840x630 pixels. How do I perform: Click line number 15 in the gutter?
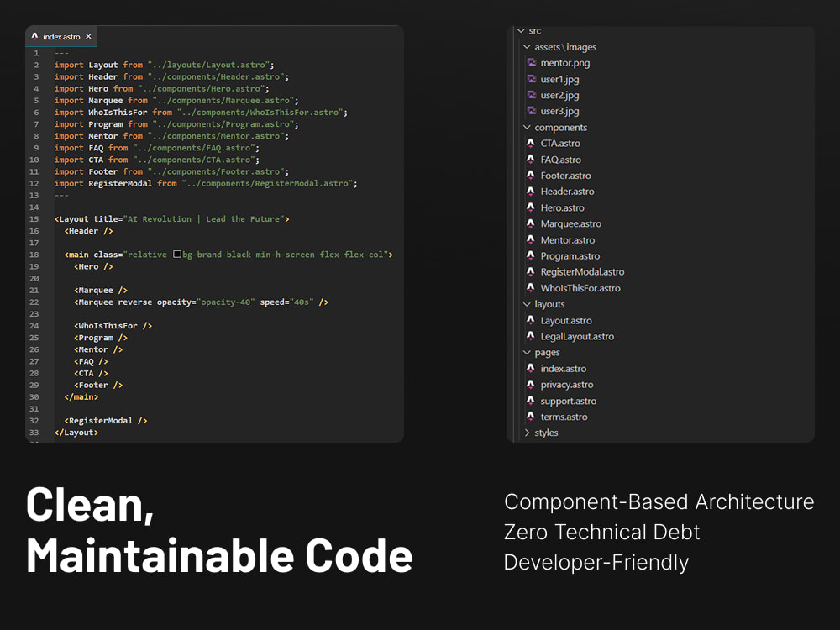pyautogui.click(x=34, y=219)
